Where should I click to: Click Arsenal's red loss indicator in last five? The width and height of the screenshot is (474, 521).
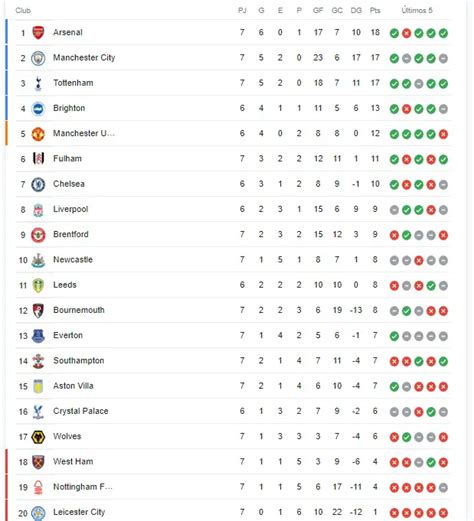(x=406, y=33)
